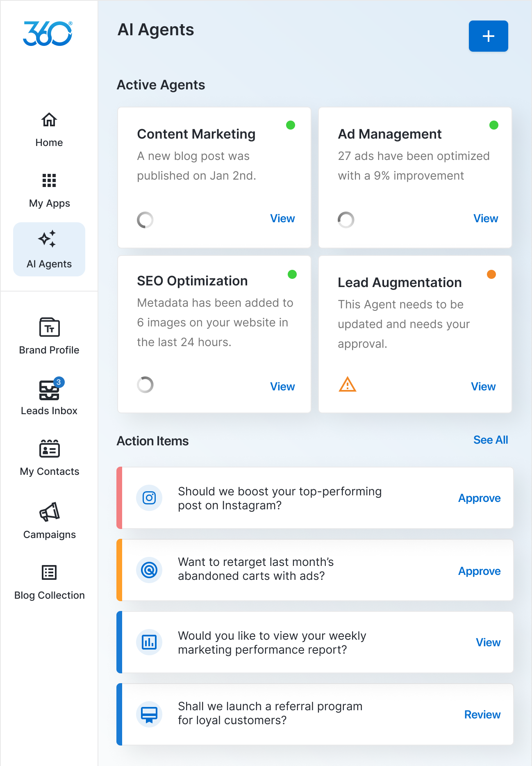Open the Campaigns megaphone icon
Viewport: 532px width, 766px height.
tap(49, 512)
